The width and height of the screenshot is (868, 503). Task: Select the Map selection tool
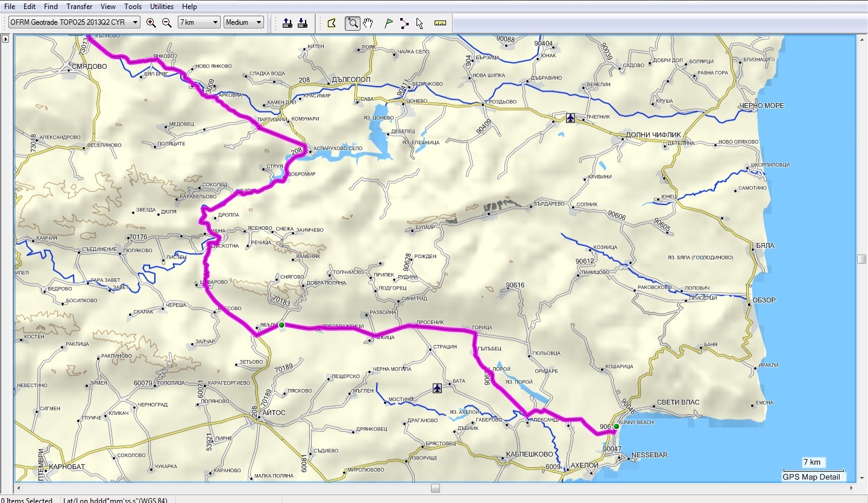point(331,23)
